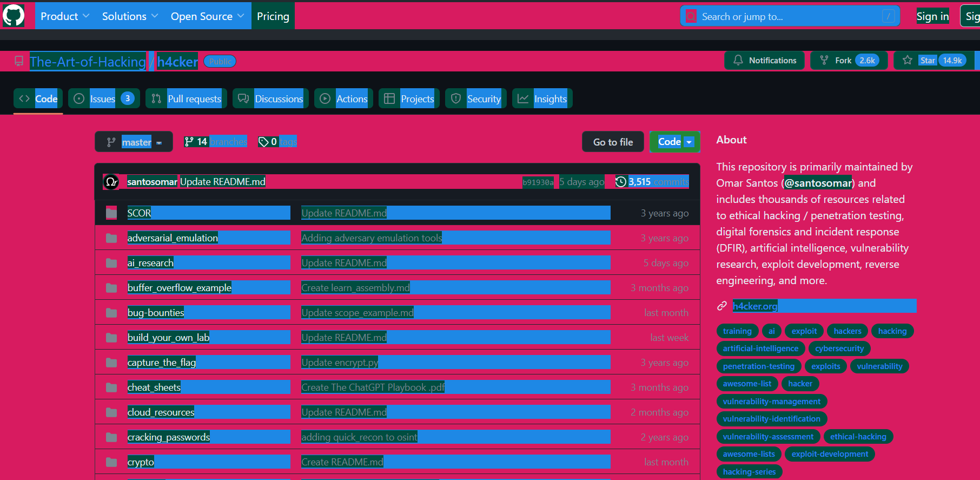This screenshot has width=980, height=480.
Task: Open the GitHub logo homepage
Action: pyautogui.click(x=14, y=15)
